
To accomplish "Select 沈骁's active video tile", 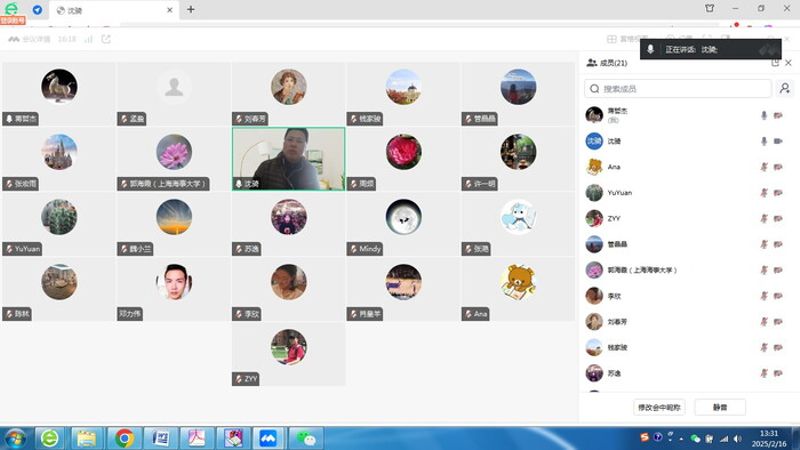I will tap(288, 156).
